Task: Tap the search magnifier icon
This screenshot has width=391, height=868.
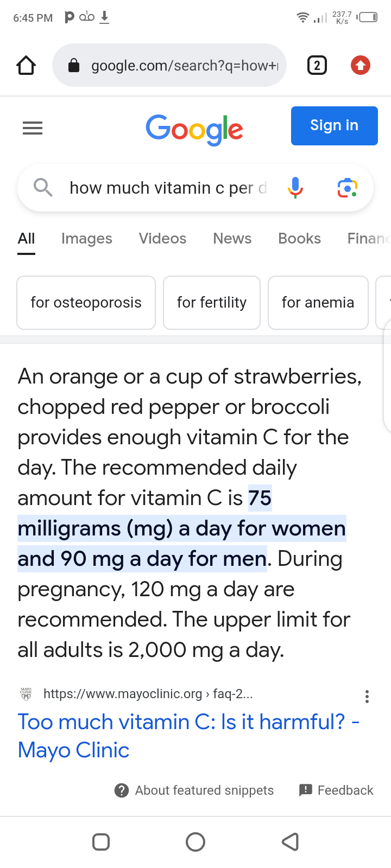Action: tap(43, 188)
